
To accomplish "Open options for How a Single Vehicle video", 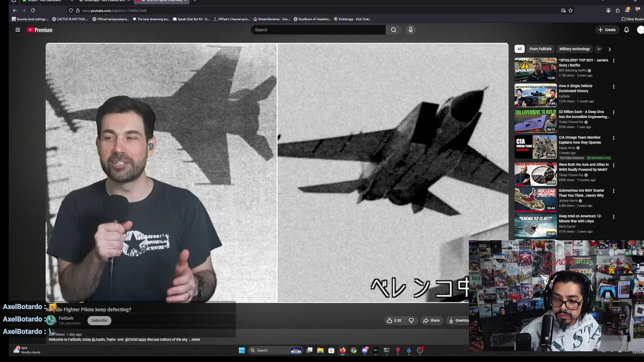I will click(x=613, y=86).
